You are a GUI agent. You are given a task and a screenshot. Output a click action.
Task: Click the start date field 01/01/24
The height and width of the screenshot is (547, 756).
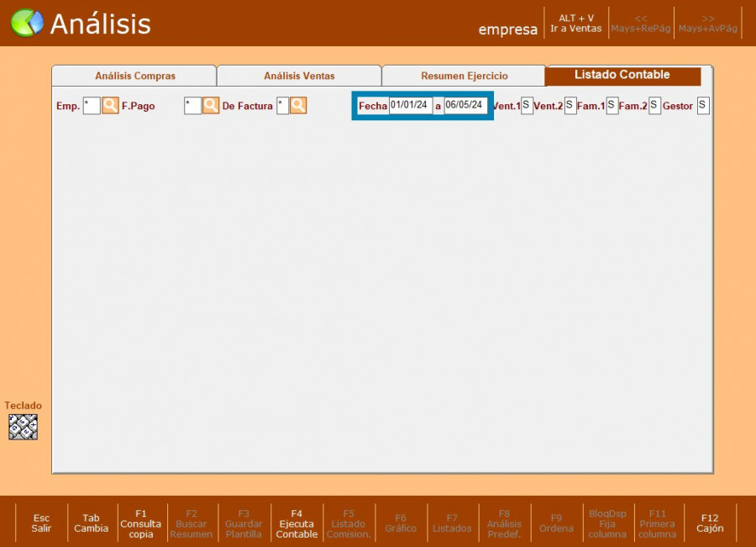(x=410, y=106)
